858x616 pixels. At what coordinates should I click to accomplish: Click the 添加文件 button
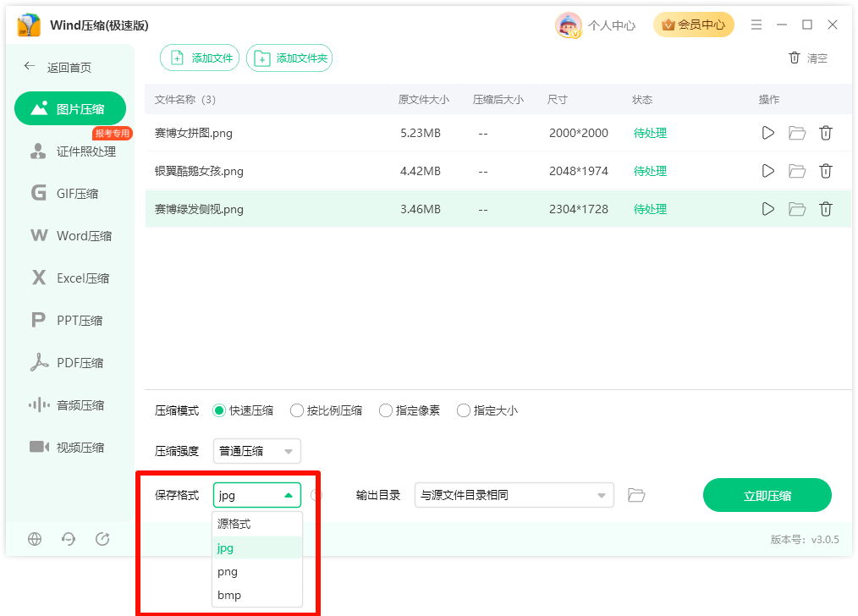coord(200,58)
